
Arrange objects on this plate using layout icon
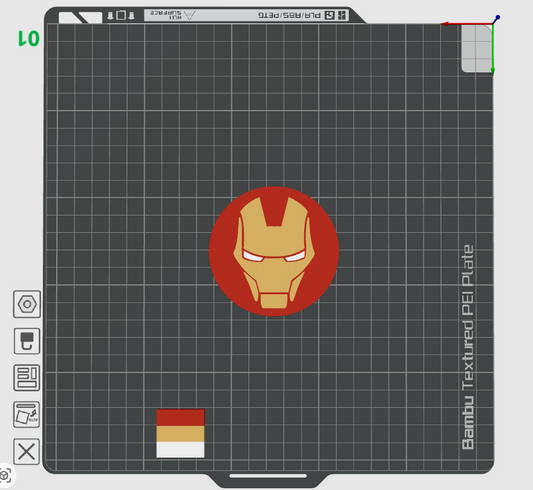pyautogui.click(x=27, y=378)
